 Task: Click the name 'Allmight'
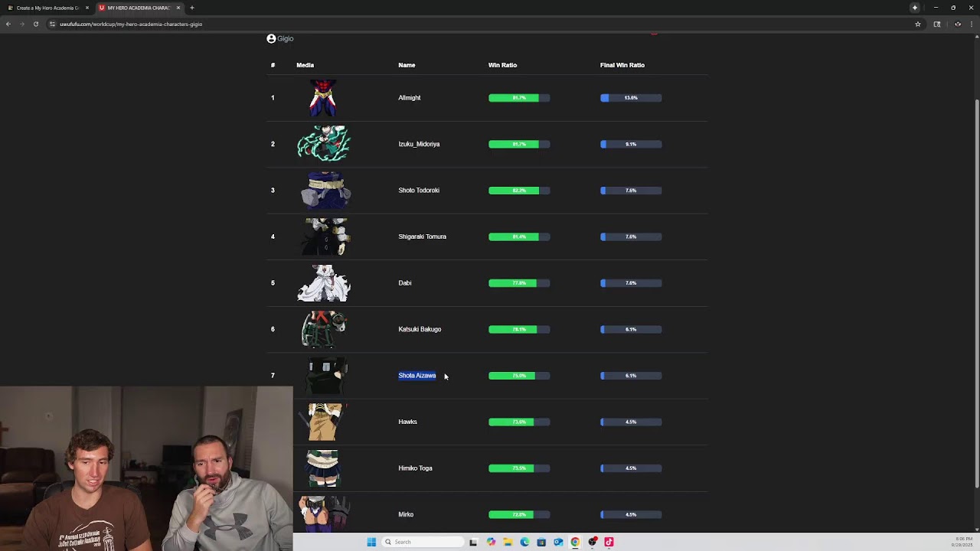click(x=410, y=98)
